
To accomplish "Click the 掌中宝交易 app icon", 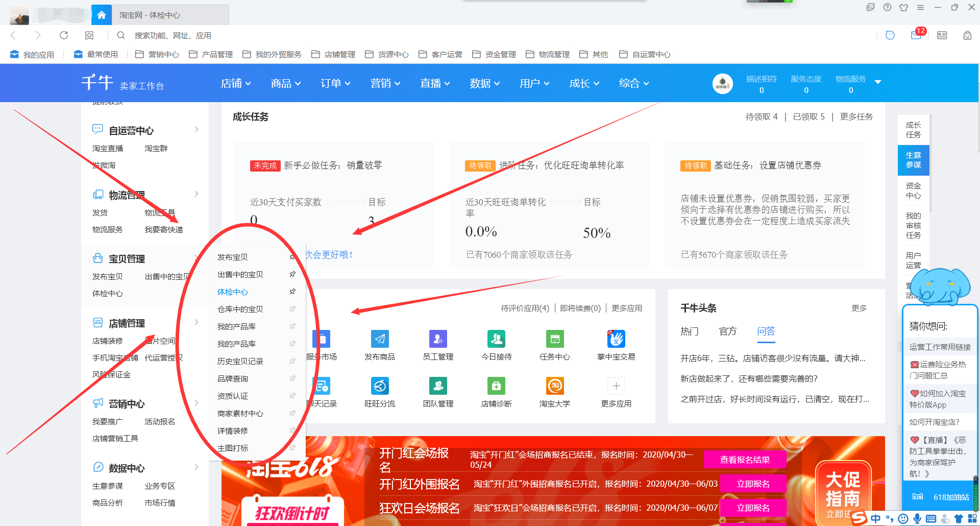I will tap(616, 339).
